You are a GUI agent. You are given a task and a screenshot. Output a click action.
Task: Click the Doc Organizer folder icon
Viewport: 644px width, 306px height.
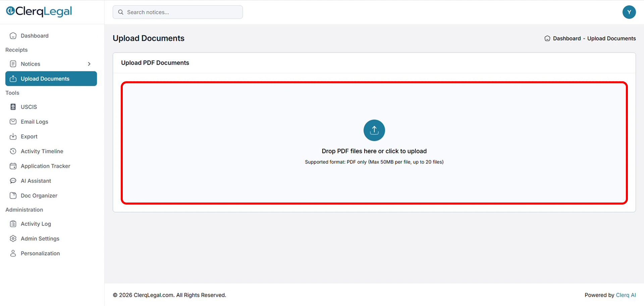pyautogui.click(x=13, y=195)
